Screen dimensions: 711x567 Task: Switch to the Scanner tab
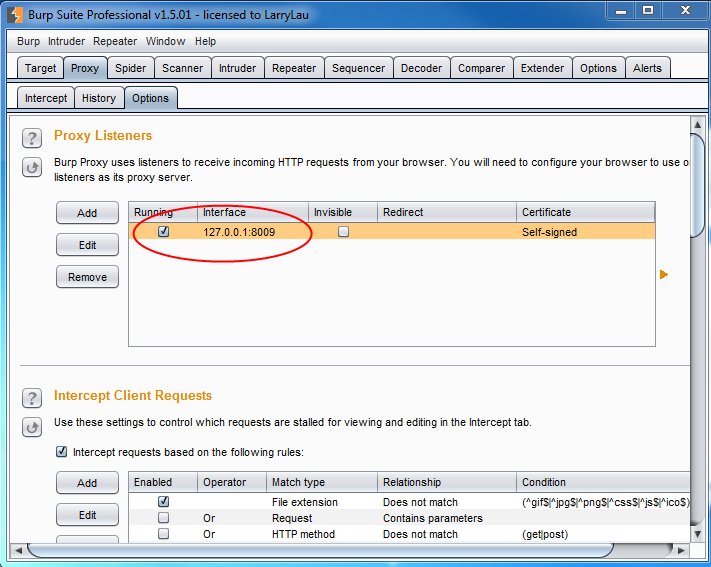click(183, 68)
